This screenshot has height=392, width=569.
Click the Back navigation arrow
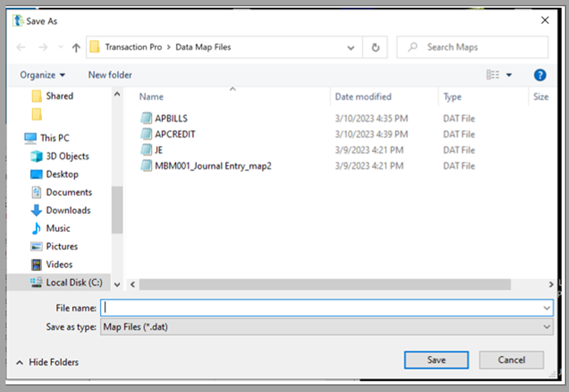[21, 47]
